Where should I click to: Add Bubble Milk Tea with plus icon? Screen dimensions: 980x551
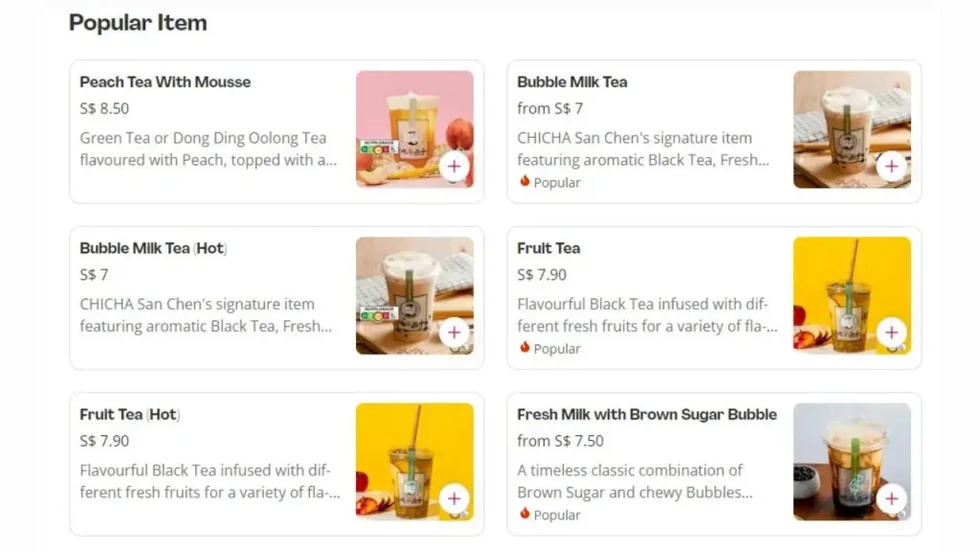tap(892, 166)
